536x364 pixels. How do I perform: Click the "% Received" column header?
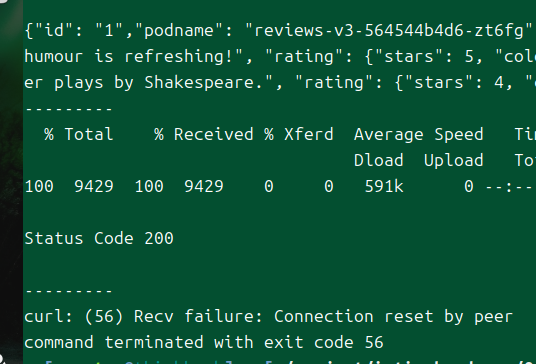click(x=204, y=134)
